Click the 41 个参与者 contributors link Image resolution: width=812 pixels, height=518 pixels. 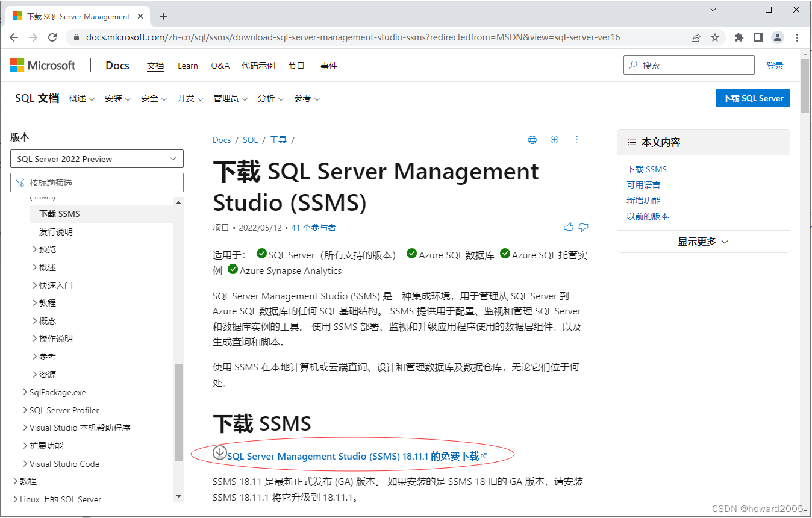click(x=313, y=228)
